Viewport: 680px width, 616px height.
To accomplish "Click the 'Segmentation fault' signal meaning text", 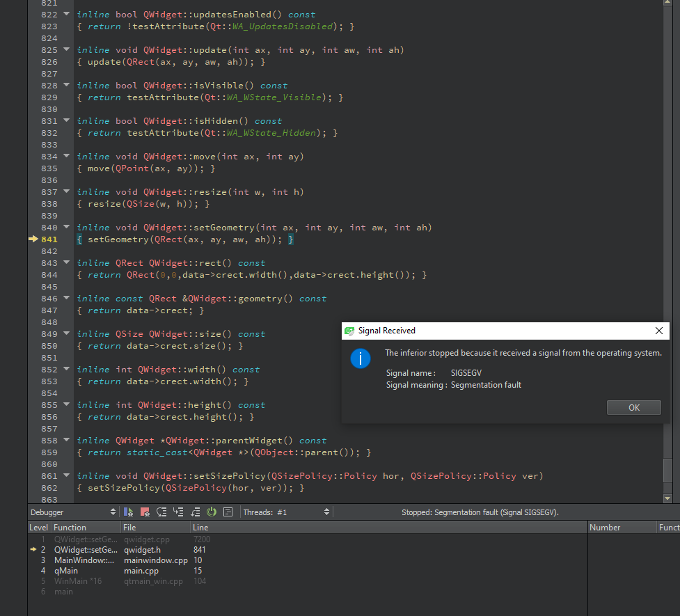I will [x=486, y=385].
